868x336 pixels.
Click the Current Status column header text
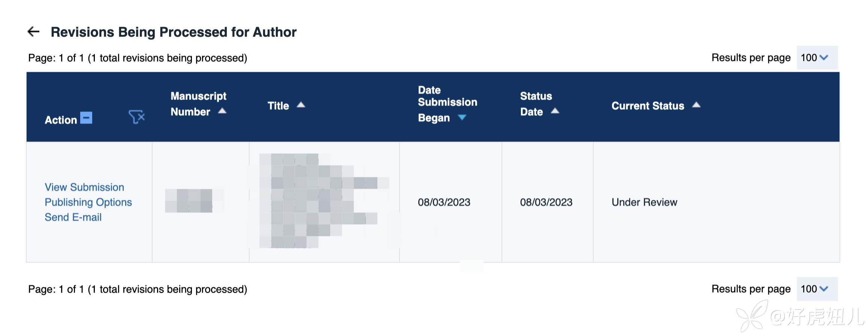(x=648, y=106)
